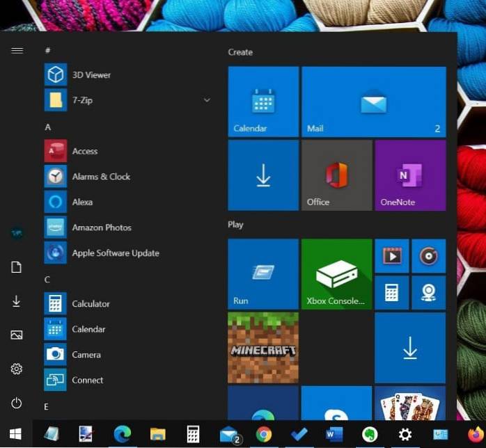Expand the 7-Zip folder chevron
Viewport: 486px width, 448px height.
tap(207, 100)
